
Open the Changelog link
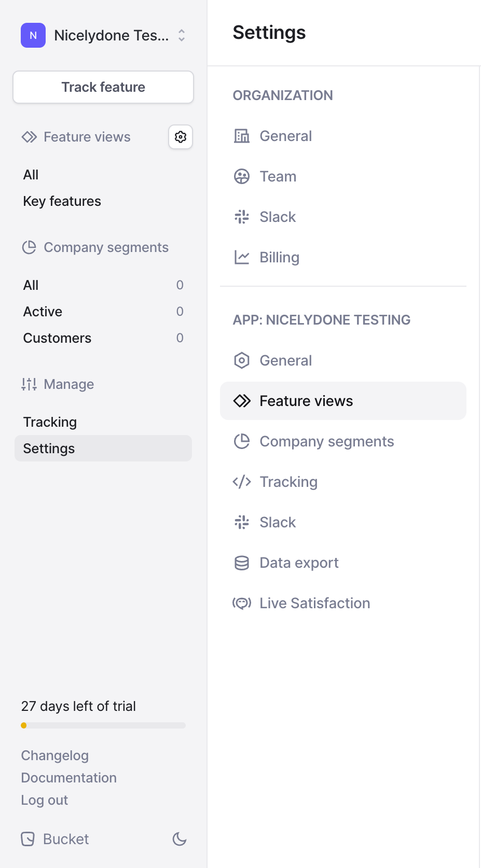pos(55,755)
